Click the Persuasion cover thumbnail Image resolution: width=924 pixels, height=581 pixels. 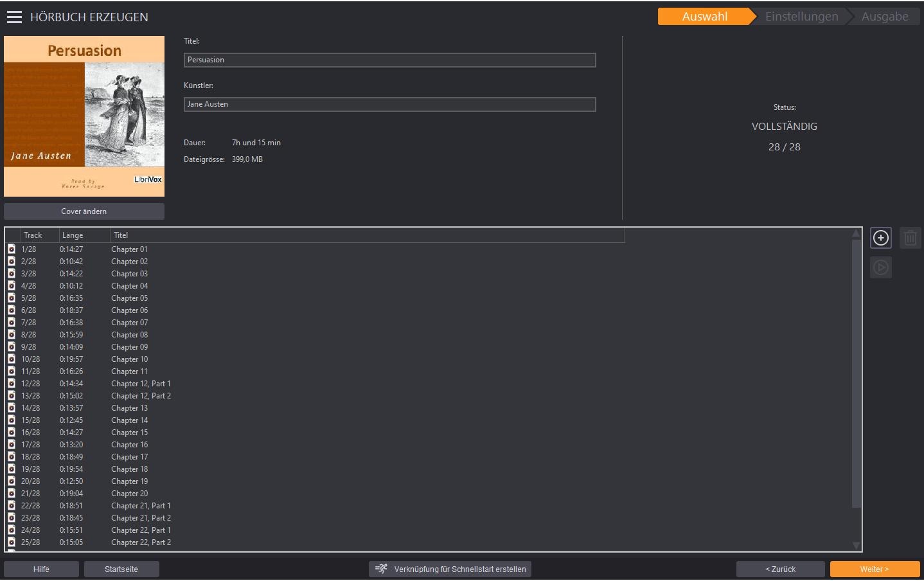[84, 116]
